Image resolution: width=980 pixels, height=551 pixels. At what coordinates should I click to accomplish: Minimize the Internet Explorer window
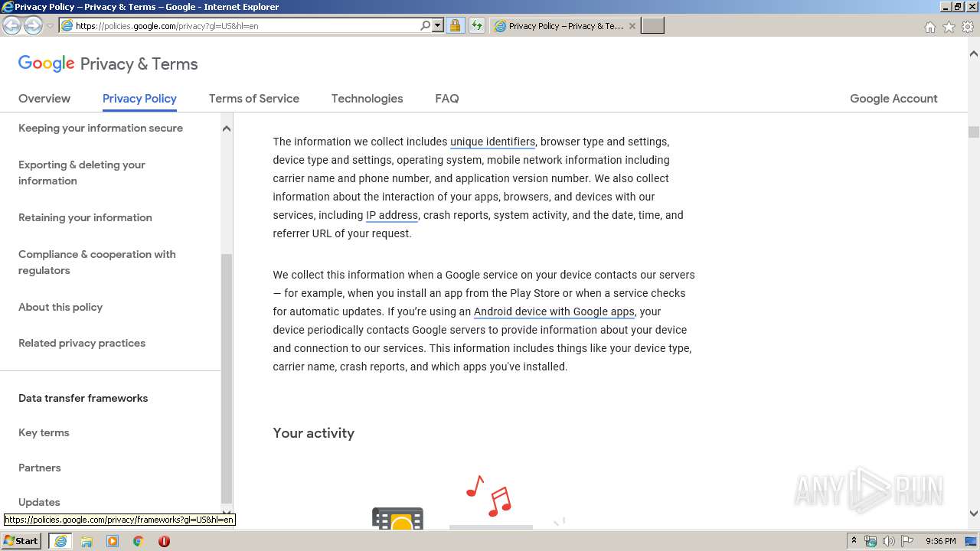(x=945, y=7)
